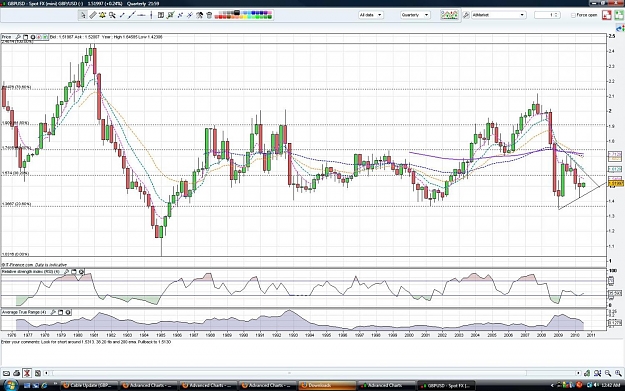Click the window icon on Average True Range panel
Image resolution: width=625 pixels, height=391 pixels.
coord(61,312)
